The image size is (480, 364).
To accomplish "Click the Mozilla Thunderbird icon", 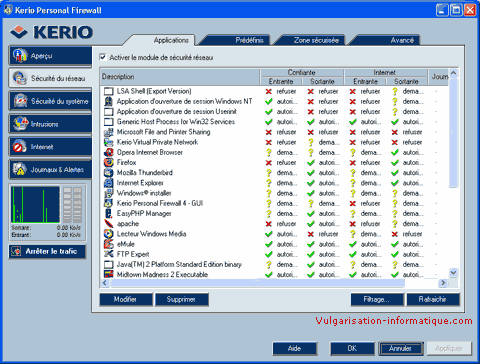I will pos(109,173).
